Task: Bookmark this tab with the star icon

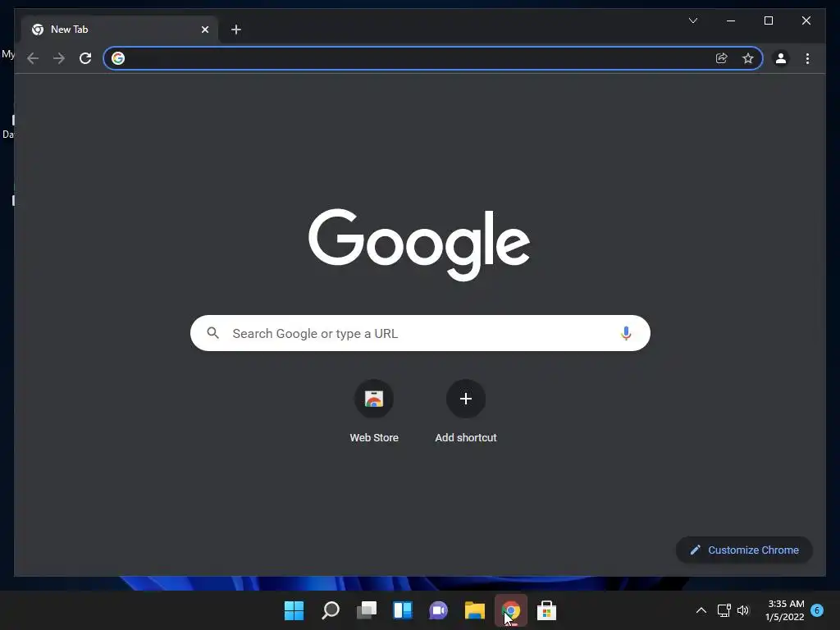Action: 748,58
